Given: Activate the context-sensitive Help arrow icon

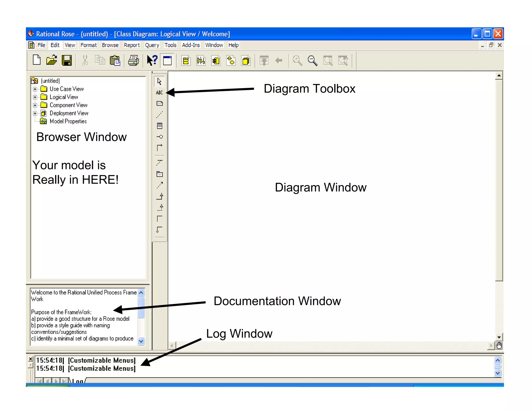Looking at the screenshot, I should (152, 61).
